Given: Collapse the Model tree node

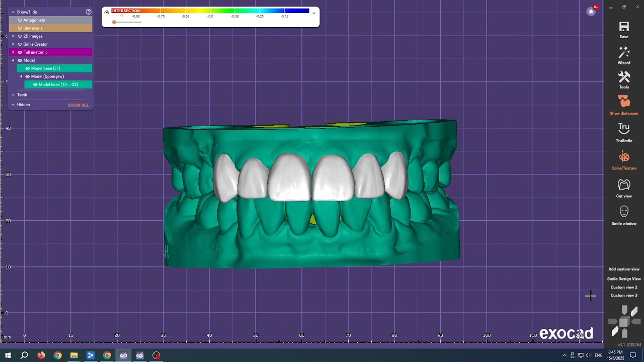Looking at the screenshot, I should point(13,60).
